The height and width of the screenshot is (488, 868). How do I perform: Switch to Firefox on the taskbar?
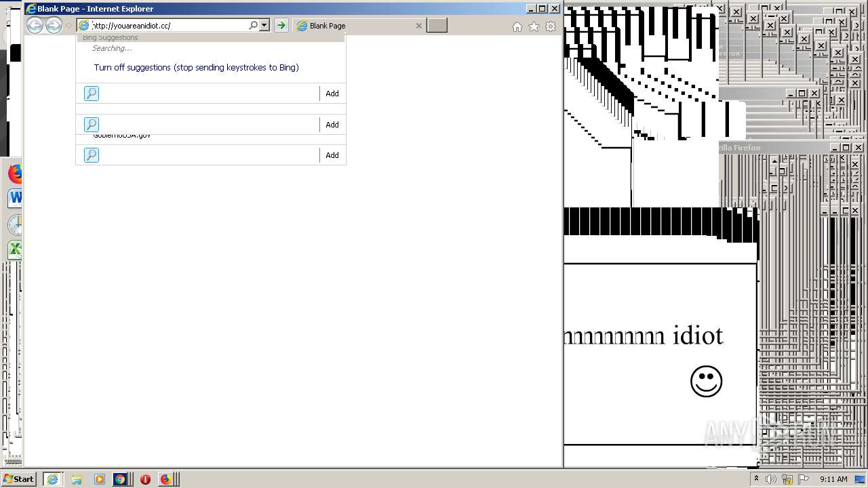coord(165,479)
